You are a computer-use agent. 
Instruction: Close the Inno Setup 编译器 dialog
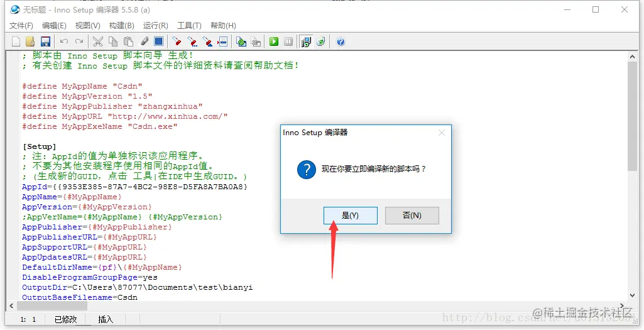(x=442, y=133)
